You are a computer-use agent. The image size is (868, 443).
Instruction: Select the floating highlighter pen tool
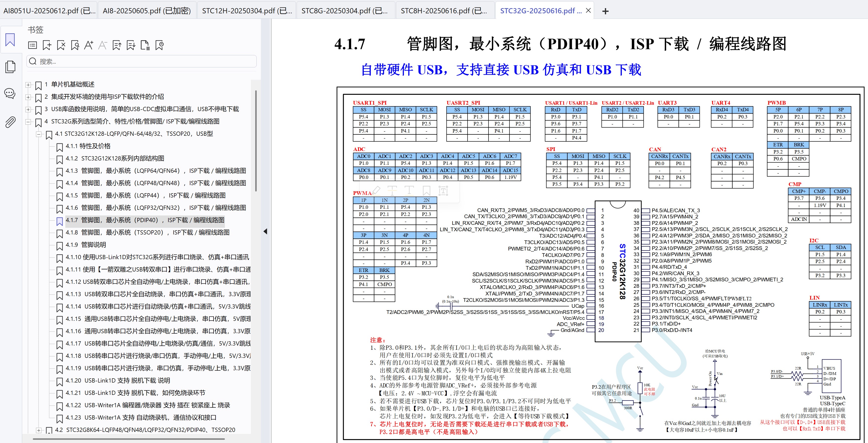[x=376, y=191]
